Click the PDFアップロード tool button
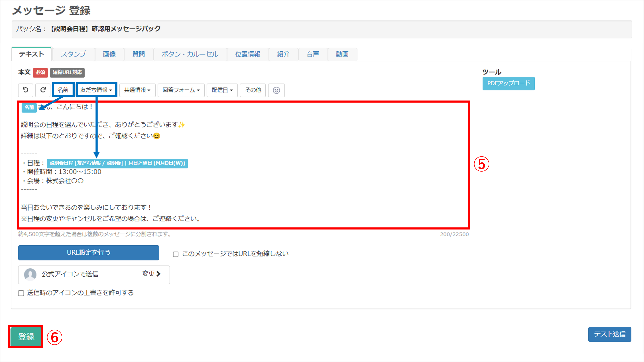644x362 pixels. [508, 83]
